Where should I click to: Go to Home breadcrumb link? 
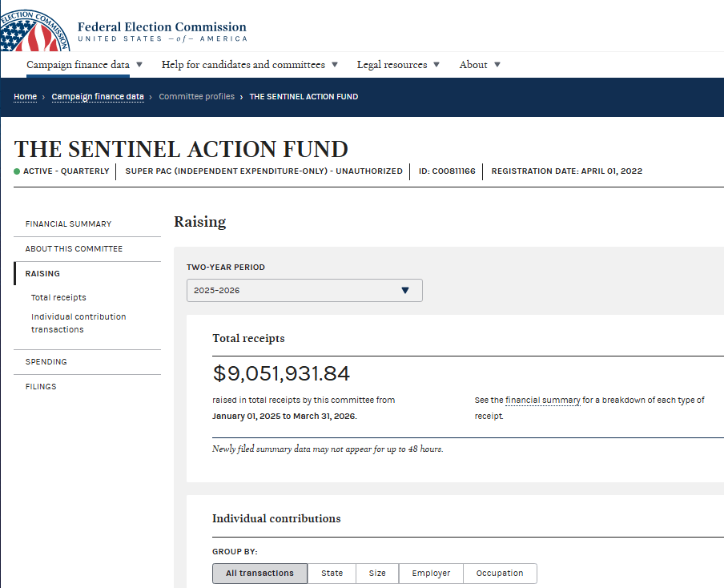coord(25,97)
